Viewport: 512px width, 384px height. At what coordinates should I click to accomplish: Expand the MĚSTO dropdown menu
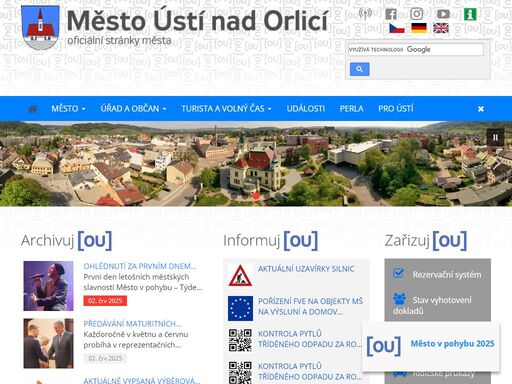(x=68, y=109)
